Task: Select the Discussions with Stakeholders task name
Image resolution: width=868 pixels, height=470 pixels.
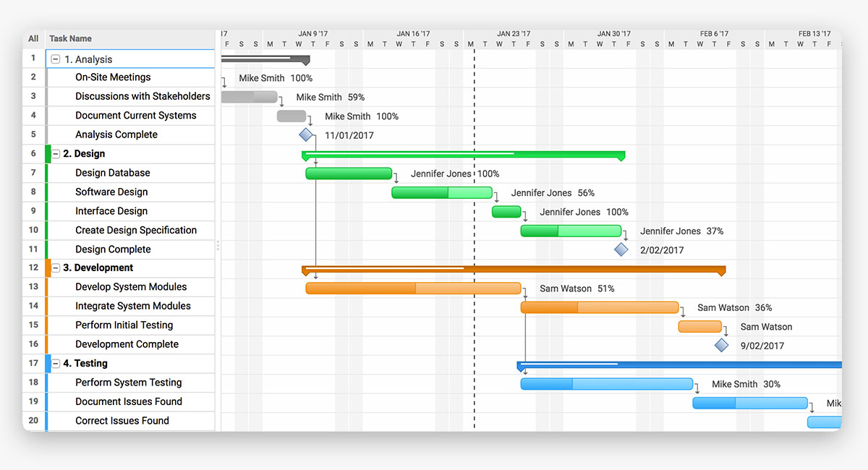Action: tap(142, 96)
